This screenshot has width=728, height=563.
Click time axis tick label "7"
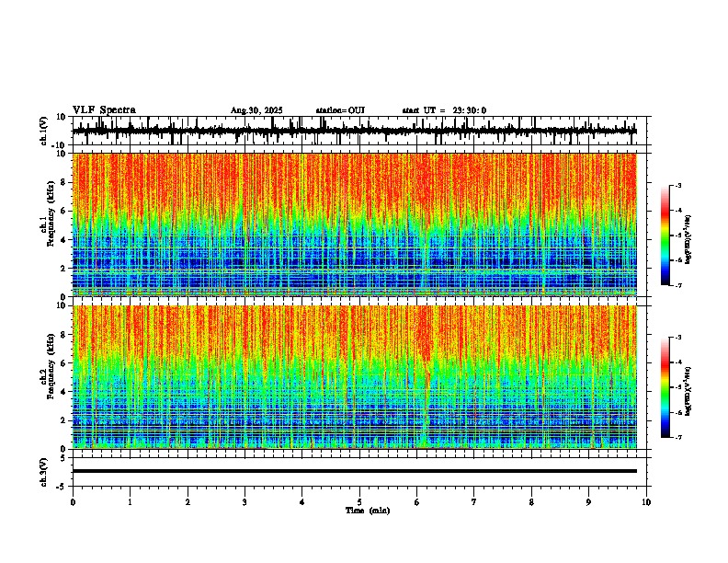click(x=474, y=502)
